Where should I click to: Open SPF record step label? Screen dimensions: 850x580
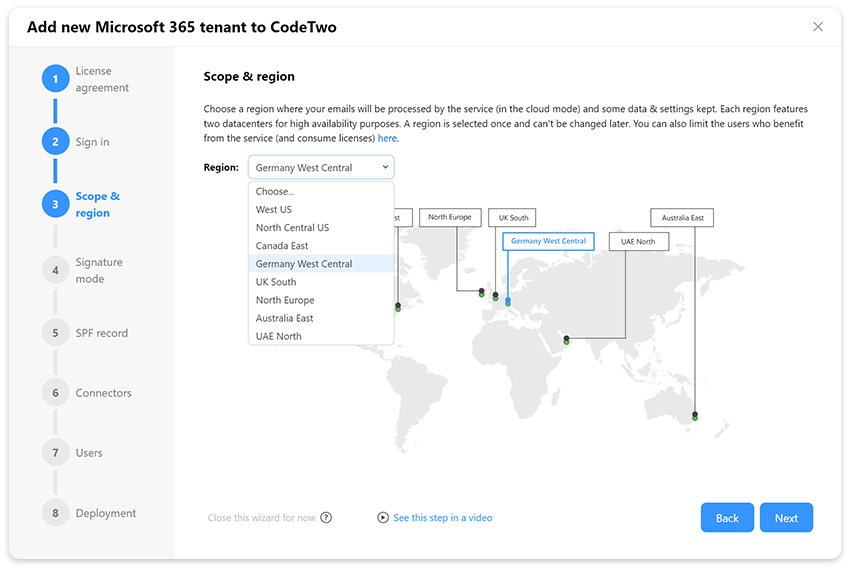pos(101,333)
